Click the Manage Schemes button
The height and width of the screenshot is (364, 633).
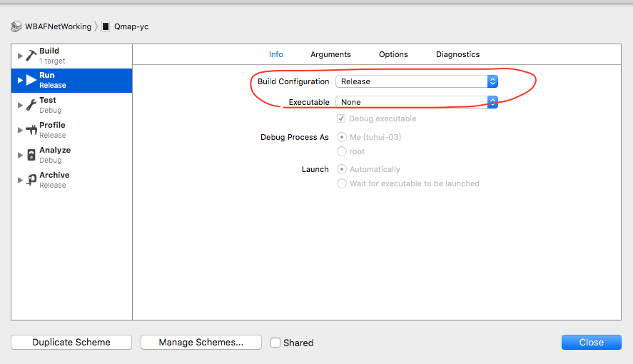pos(201,342)
